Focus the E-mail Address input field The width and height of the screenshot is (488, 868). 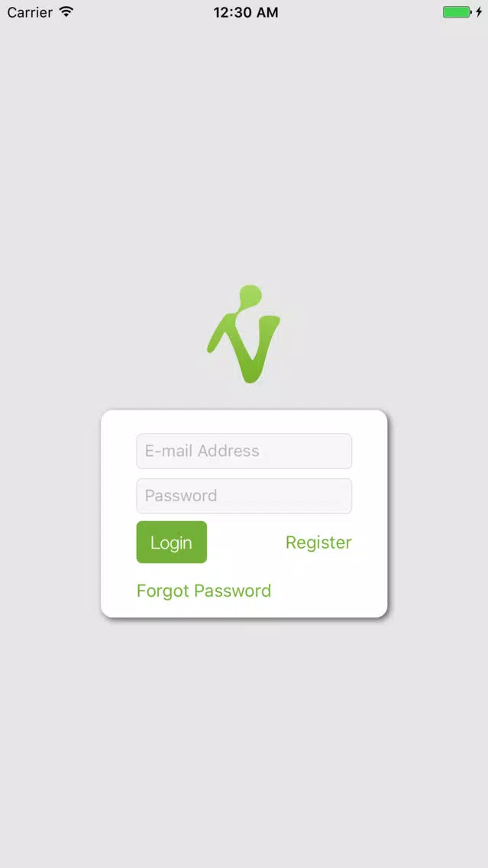(244, 451)
